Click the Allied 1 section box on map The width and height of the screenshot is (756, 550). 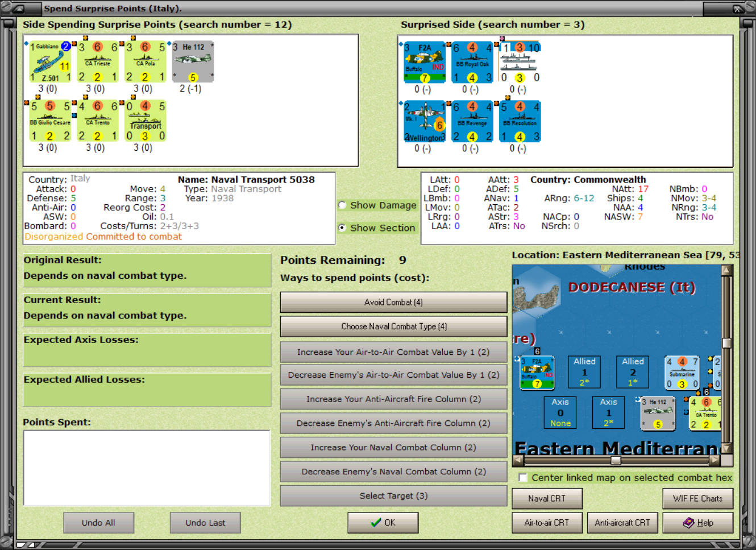point(584,372)
